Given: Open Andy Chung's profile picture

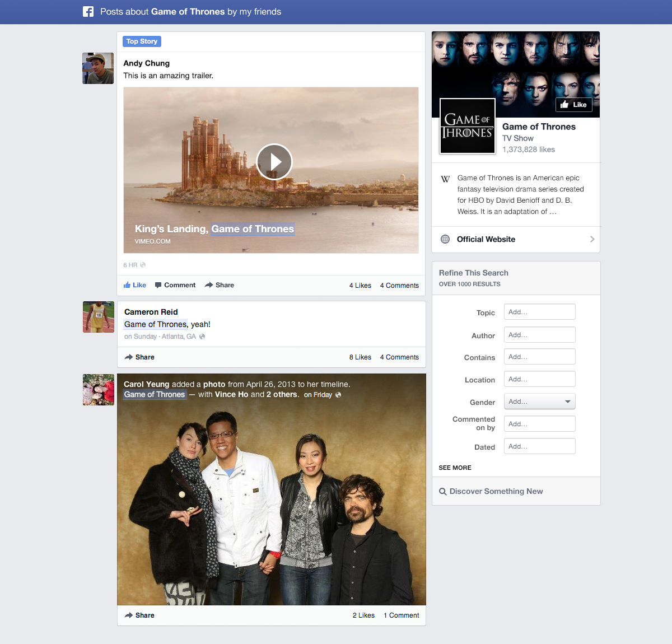Looking at the screenshot, I should point(98,68).
